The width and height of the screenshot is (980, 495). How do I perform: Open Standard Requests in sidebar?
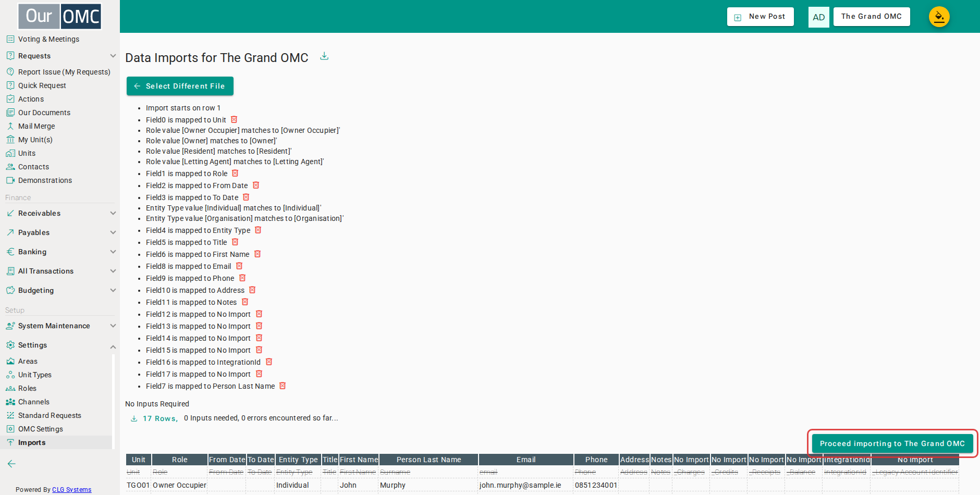(50, 415)
